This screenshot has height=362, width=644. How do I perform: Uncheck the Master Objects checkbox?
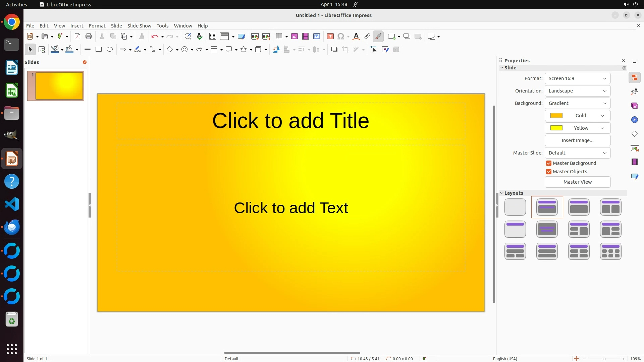click(549, 172)
